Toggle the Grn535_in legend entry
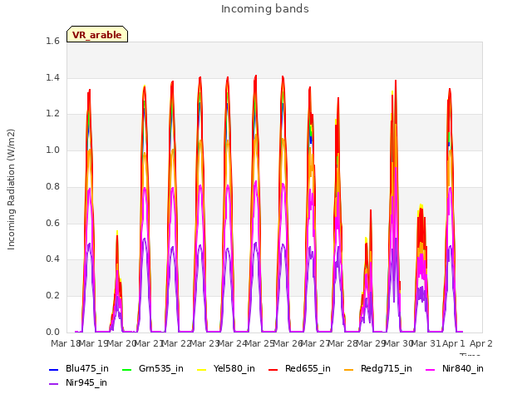Image resolution: width=532 pixels, height=399 pixels. [x=153, y=368]
